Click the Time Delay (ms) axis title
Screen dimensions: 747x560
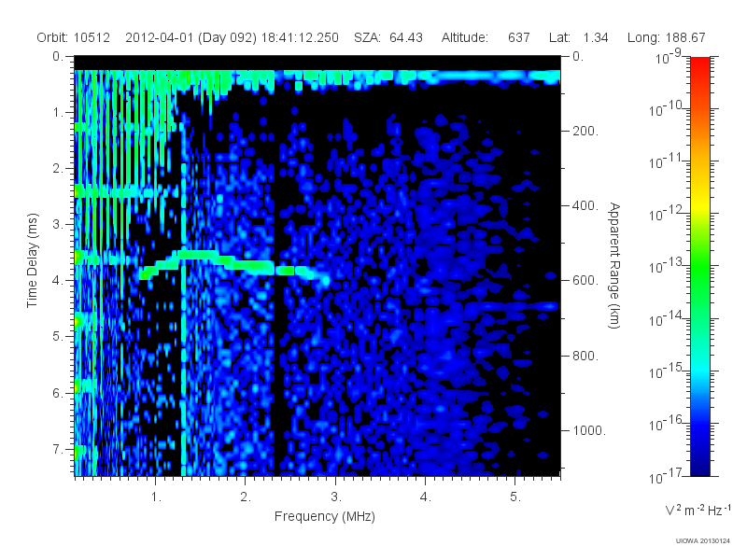tap(32, 260)
